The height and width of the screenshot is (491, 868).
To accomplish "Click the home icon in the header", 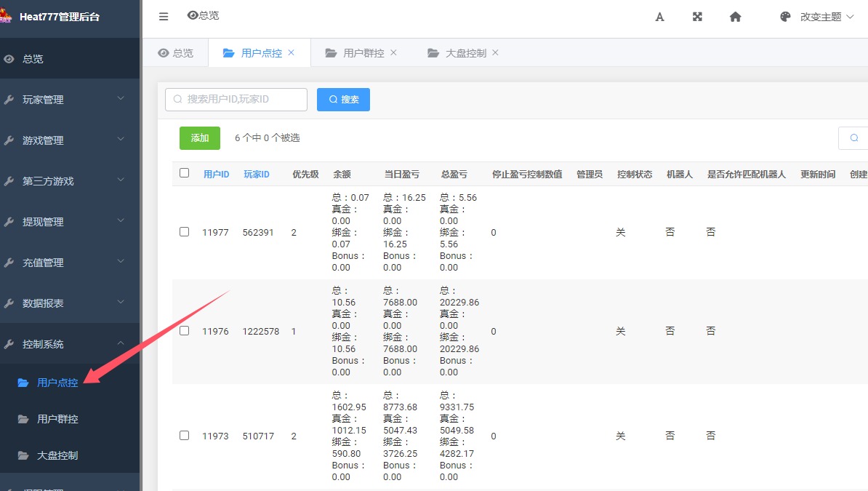I will pyautogui.click(x=735, y=16).
